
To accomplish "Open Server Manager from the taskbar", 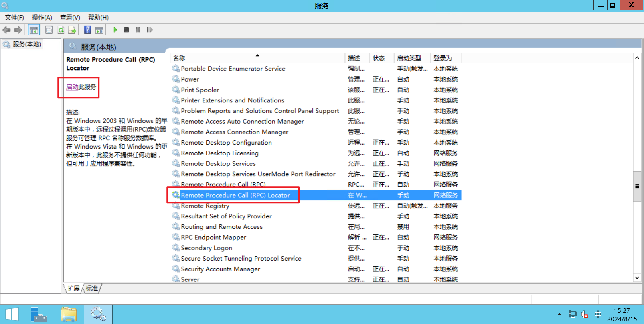I will point(39,314).
